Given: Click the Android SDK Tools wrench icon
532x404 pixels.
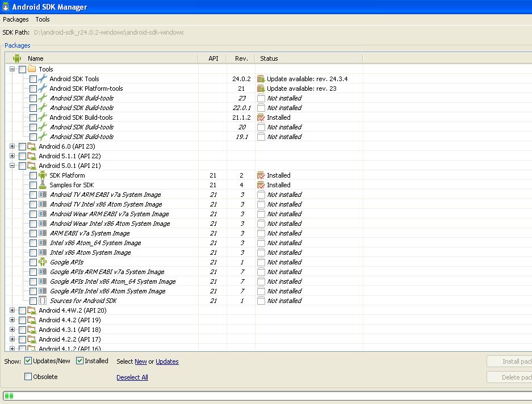Looking at the screenshot, I should tap(43, 79).
